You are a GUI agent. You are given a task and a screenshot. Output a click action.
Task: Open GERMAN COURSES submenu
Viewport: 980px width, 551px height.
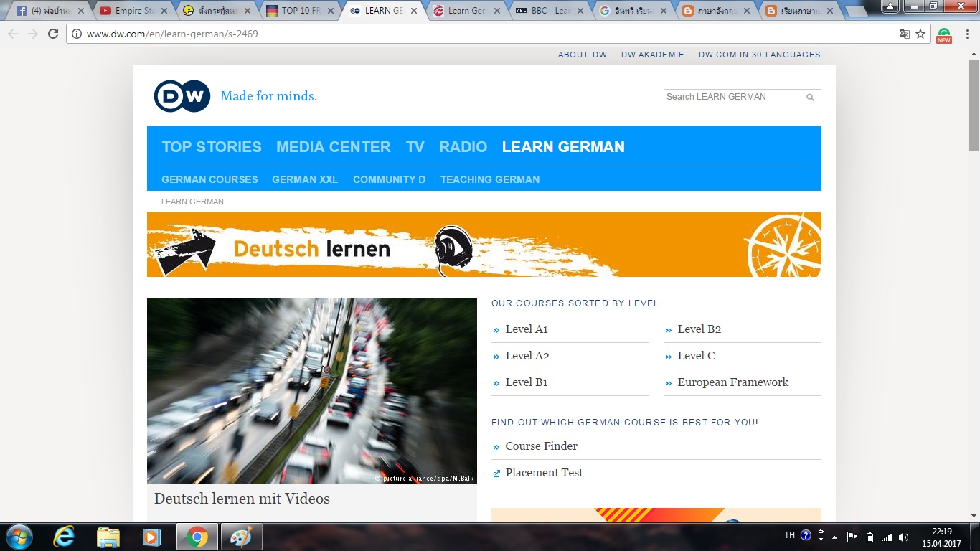[209, 179]
